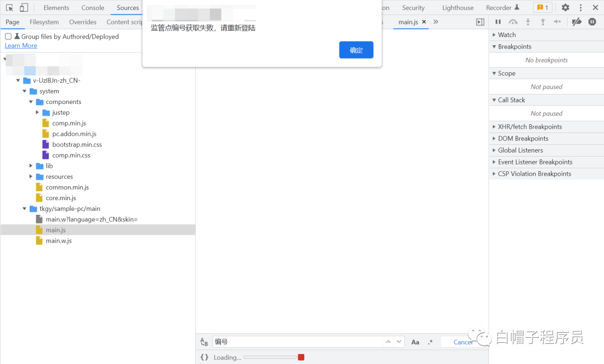Go to next search match
Image resolution: width=604 pixels, height=364 pixels.
point(399,342)
